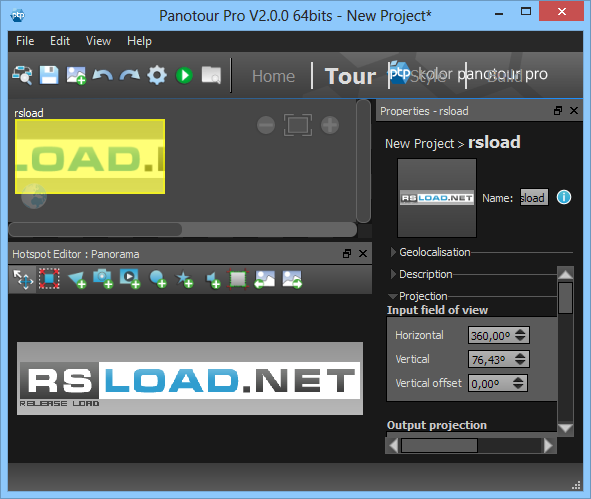This screenshot has width=591, height=499.
Task: Increase the Vertical field of view value
Action: (520, 355)
